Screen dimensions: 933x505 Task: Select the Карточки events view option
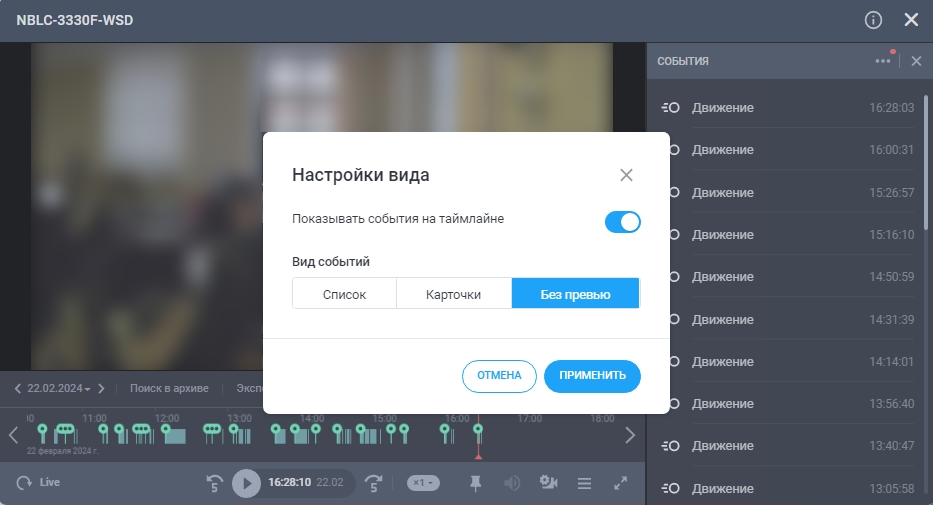(x=453, y=293)
